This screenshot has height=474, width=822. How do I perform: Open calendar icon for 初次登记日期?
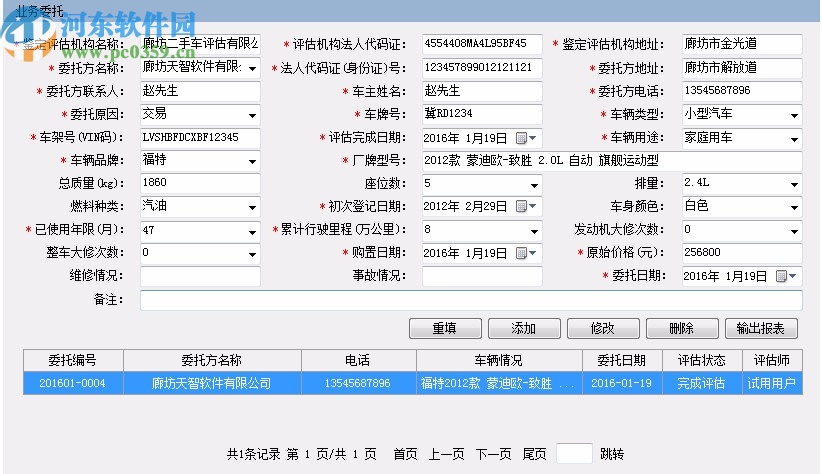(x=526, y=206)
